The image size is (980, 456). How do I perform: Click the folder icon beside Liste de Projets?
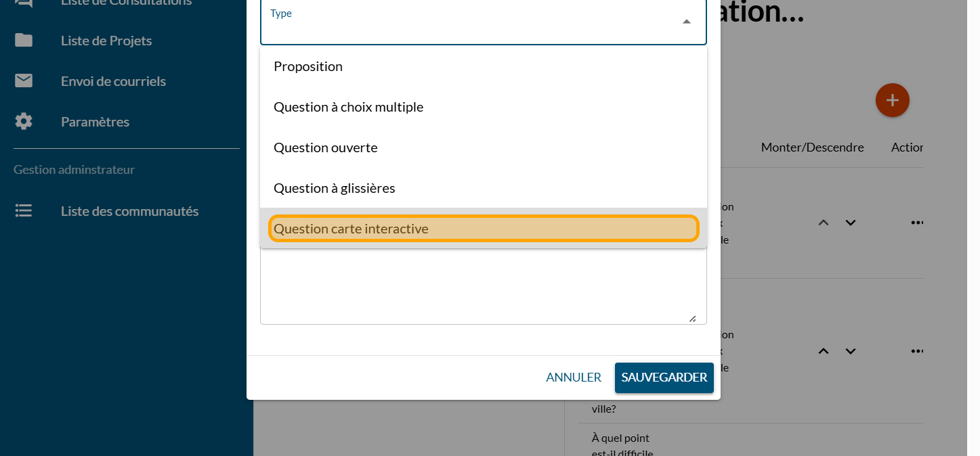tap(24, 41)
